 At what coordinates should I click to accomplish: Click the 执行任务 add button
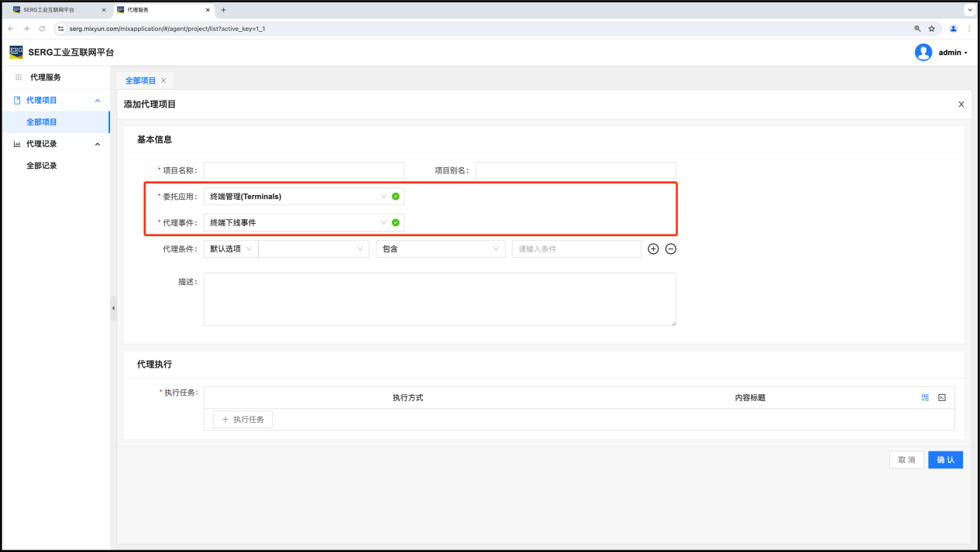[242, 420]
